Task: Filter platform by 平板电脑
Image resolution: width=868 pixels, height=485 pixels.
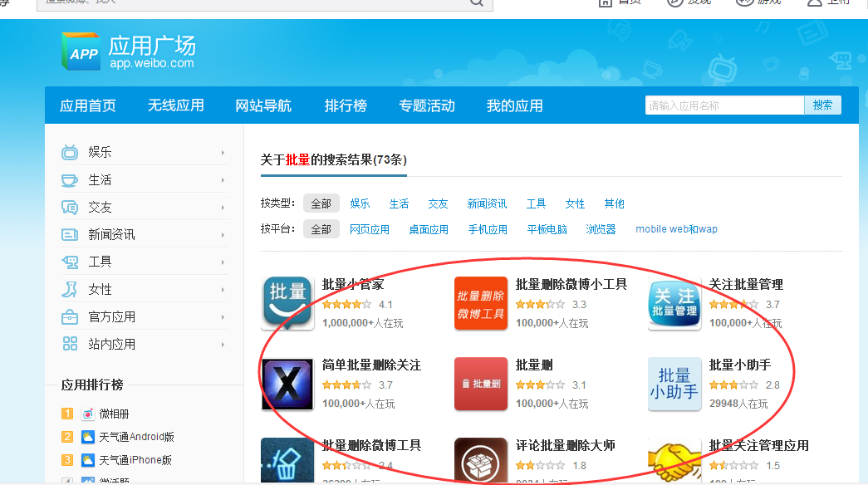Action: tap(547, 228)
